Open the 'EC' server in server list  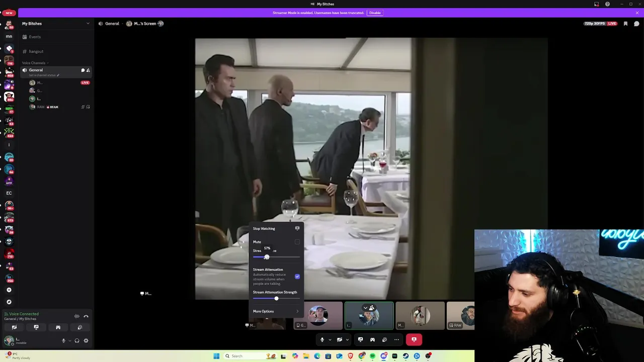point(9,193)
